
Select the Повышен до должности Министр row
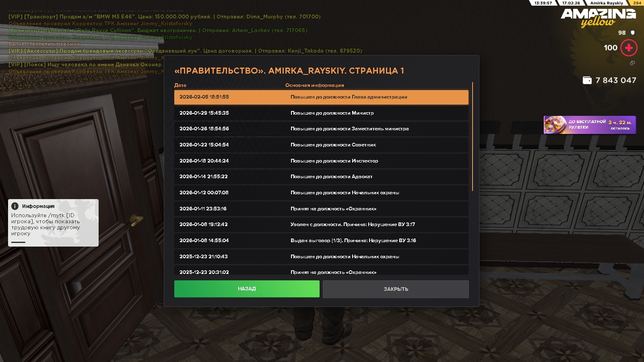click(321, 113)
